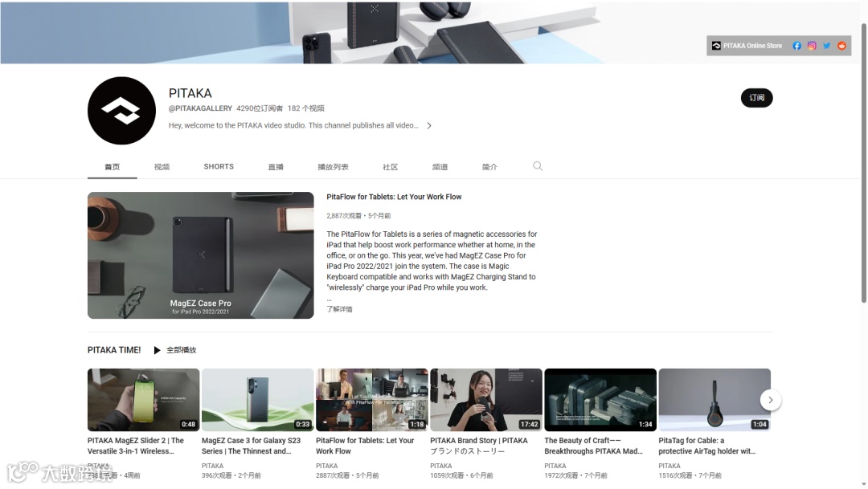Screen dimensions: 868x489
Task: Click the 订阅 subscribe button
Action: click(757, 98)
